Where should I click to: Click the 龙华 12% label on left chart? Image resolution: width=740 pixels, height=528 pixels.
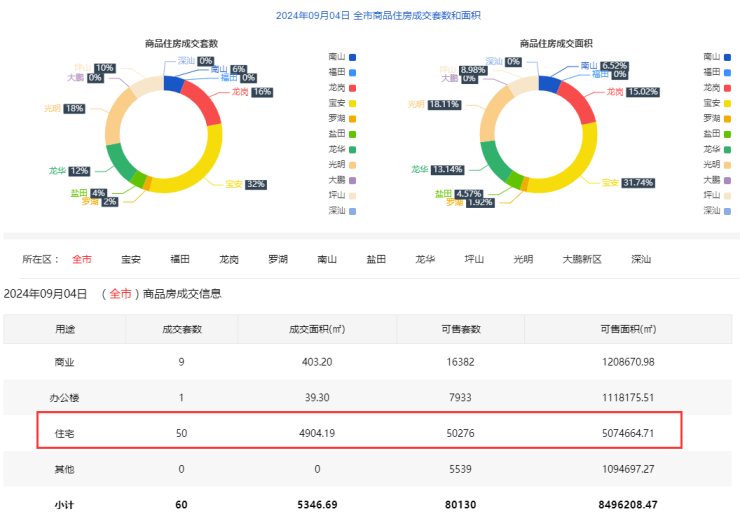[70, 171]
